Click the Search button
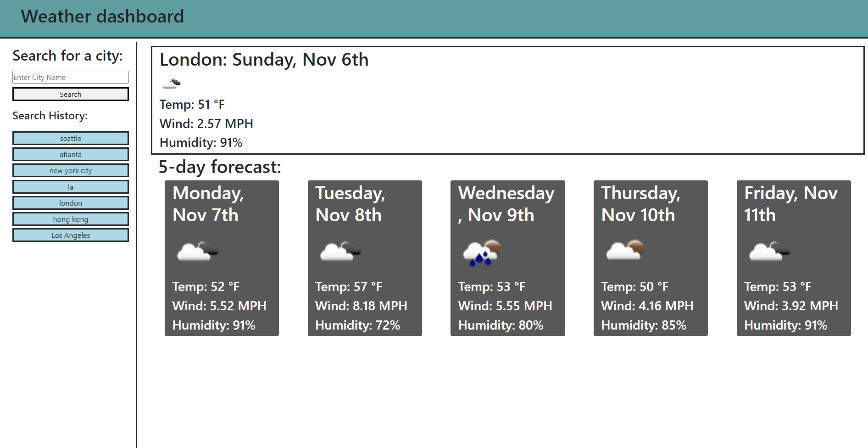This screenshot has height=448, width=868. click(71, 94)
